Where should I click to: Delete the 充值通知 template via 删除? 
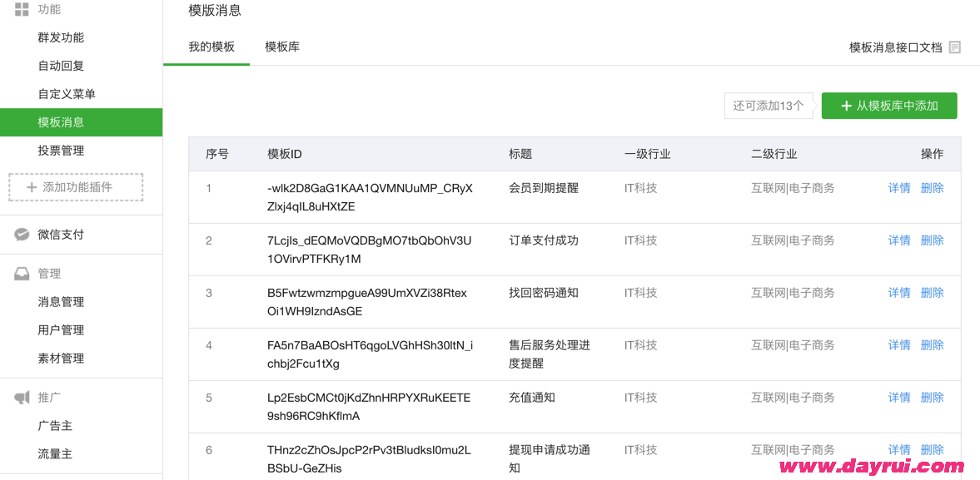tap(932, 398)
